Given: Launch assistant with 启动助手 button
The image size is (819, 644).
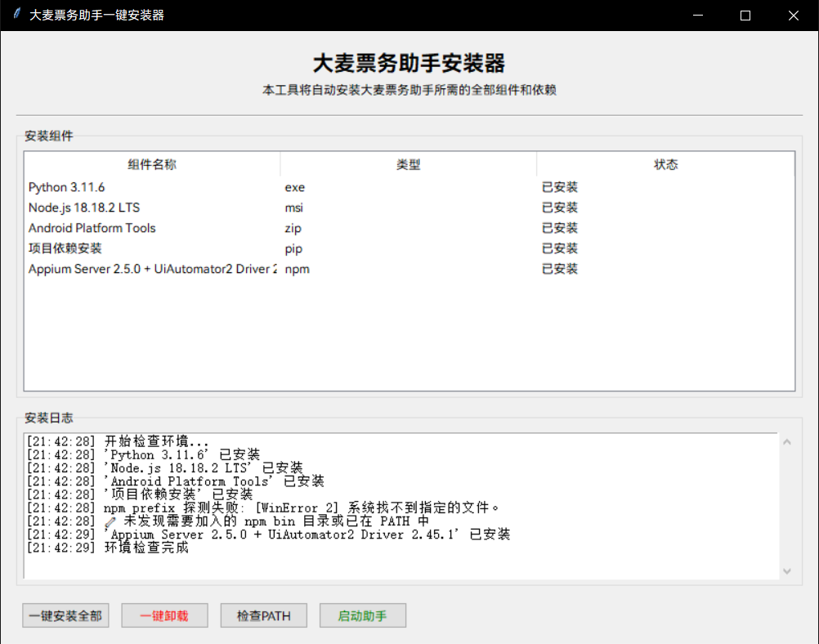Looking at the screenshot, I should coord(362,615).
